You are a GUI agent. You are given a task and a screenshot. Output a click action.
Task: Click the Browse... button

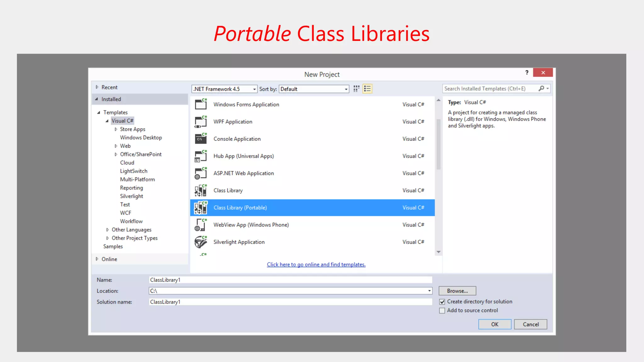[x=457, y=291]
